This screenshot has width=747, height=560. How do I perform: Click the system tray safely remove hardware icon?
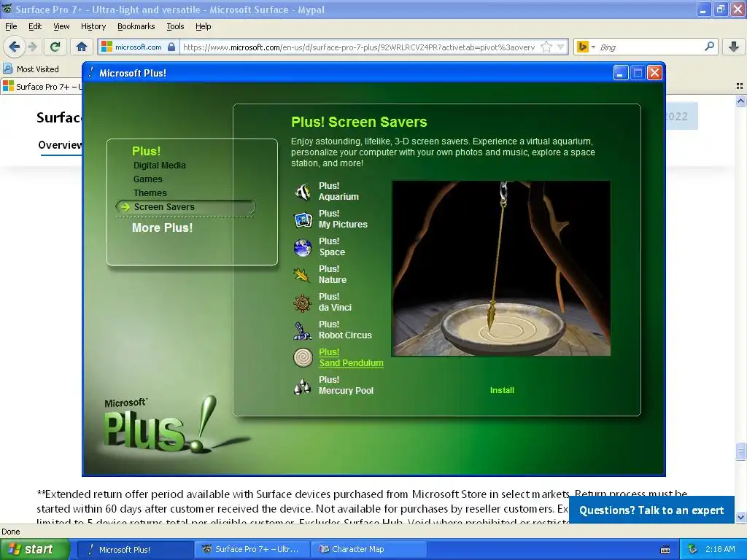point(692,549)
